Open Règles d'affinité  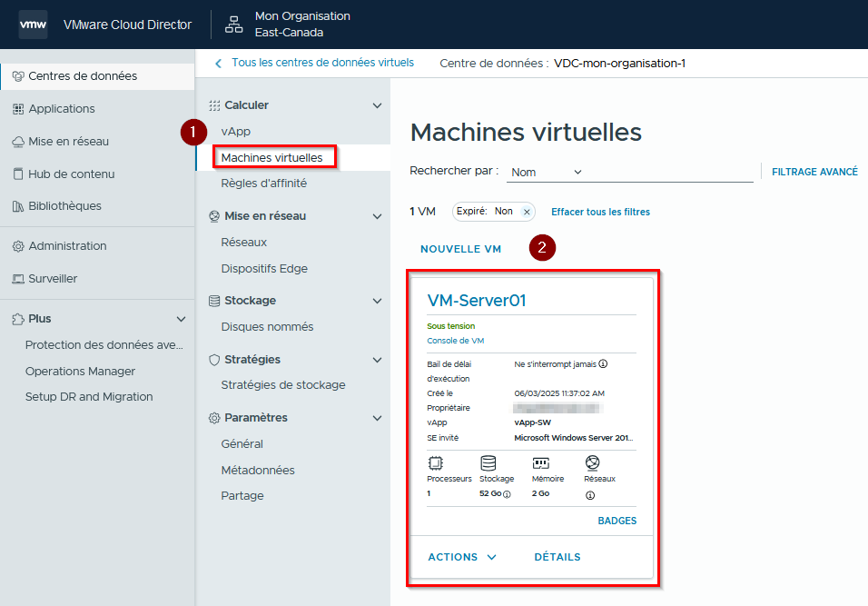(263, 184)
